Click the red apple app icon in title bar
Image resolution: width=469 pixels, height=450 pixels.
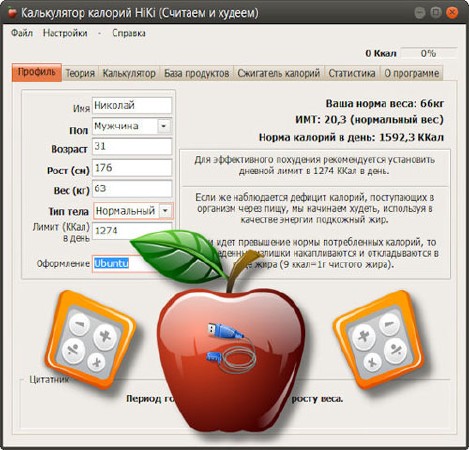[x=12, y=13]
